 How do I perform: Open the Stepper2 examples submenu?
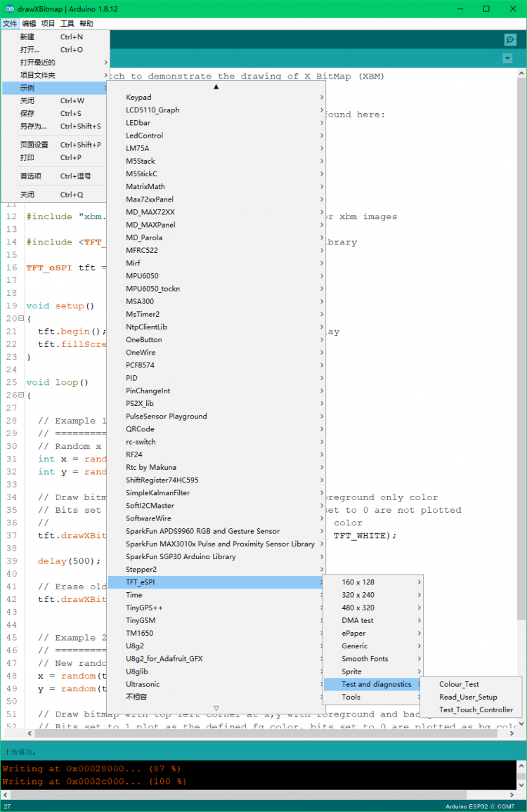click(216, 569)
